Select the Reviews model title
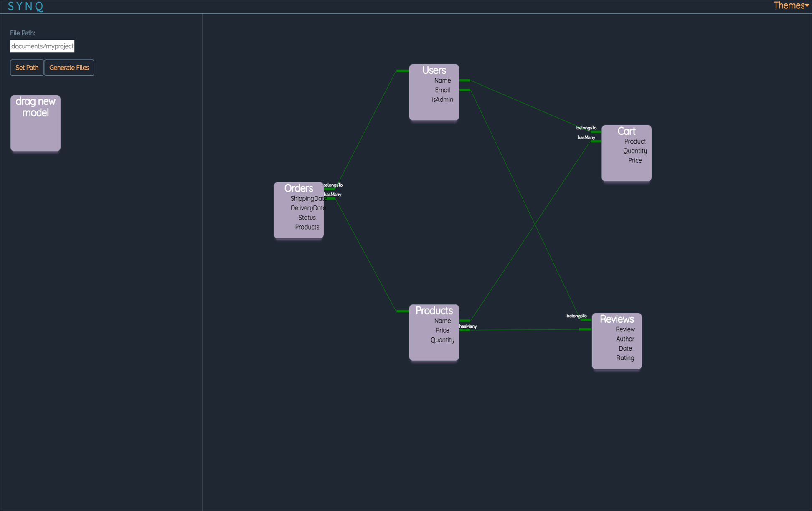 click(617, 319)
